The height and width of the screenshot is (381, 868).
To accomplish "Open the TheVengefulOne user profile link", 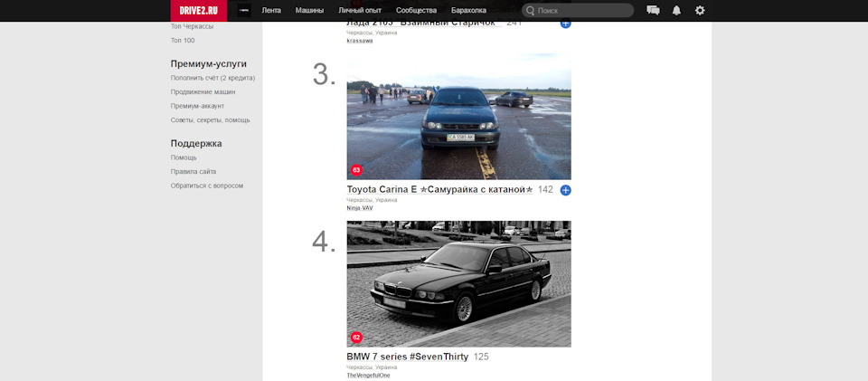I will 368,376.
